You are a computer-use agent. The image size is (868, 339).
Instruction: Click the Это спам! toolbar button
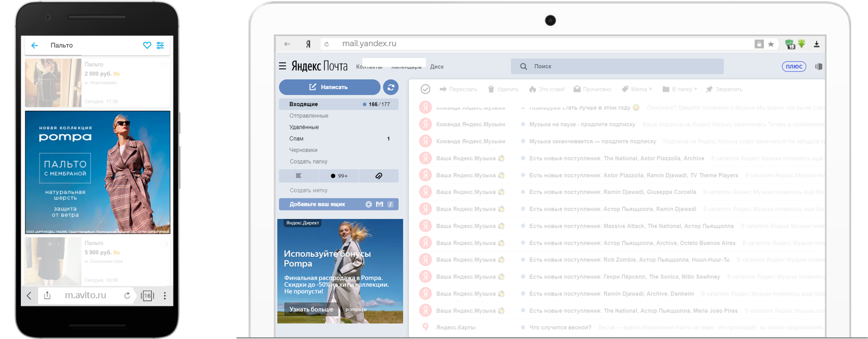point(546,89)
